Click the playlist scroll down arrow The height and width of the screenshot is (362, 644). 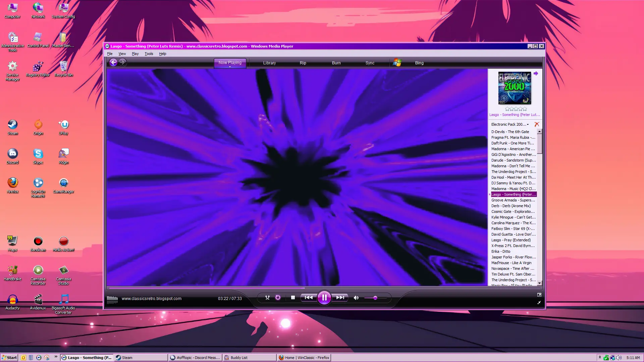(539, 283)
